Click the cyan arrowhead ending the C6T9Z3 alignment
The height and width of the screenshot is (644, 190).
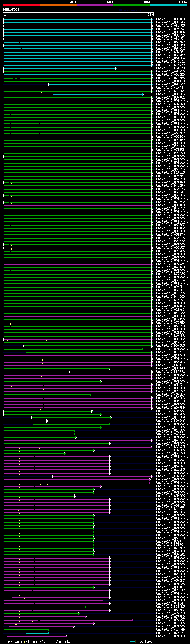coord(116,68)
